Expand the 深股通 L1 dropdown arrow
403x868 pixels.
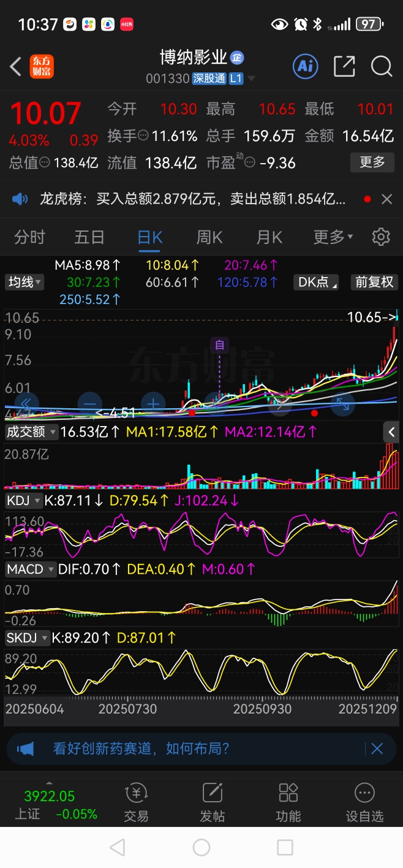[250, 79]
